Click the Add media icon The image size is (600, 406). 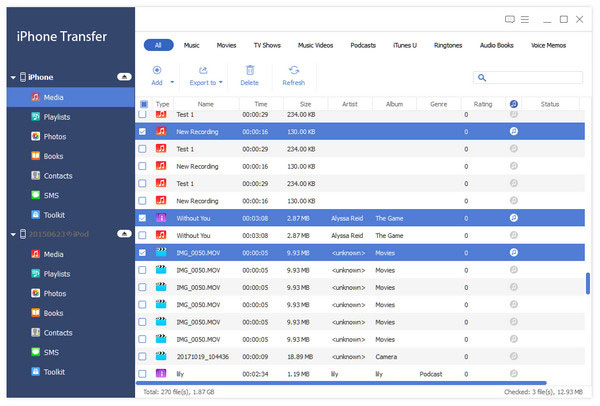[157, 70]
